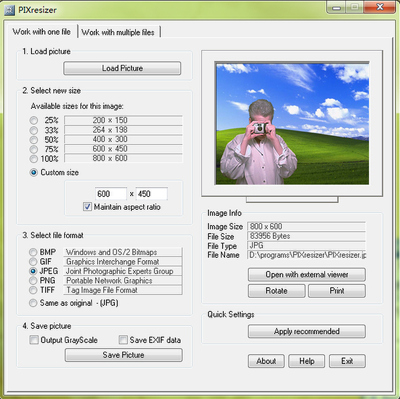Select the BMP format radio button
The height and width of the screenshot is (399, 400).
(x=33, y=252)
